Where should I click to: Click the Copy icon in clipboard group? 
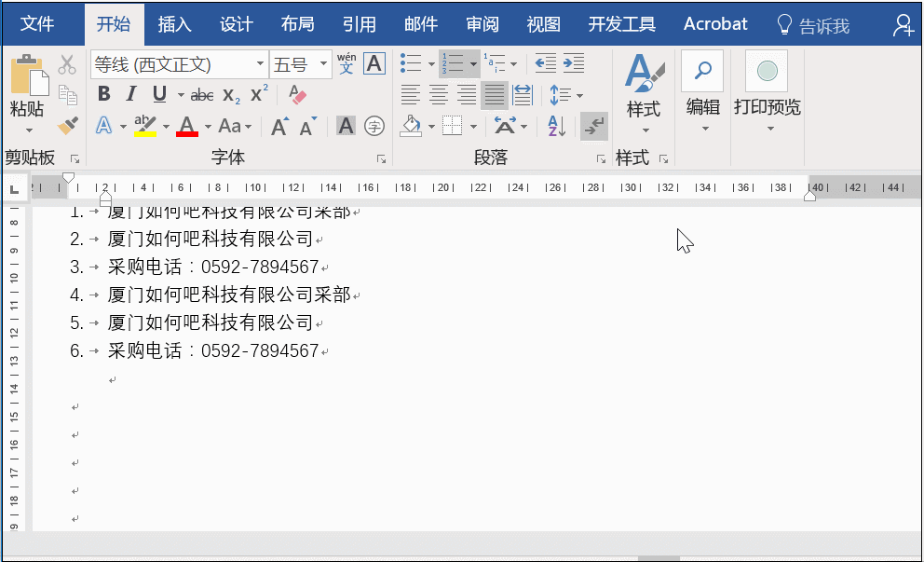click(68, 95)
